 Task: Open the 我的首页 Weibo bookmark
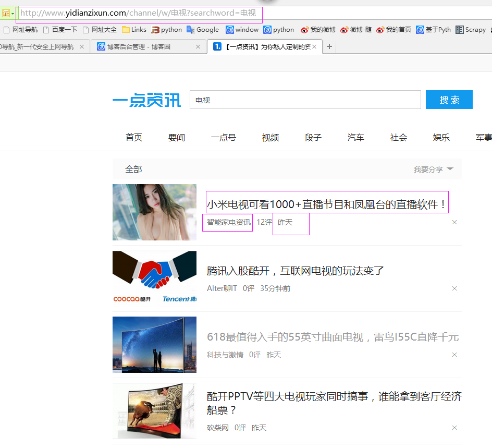(x=394, y=30)
